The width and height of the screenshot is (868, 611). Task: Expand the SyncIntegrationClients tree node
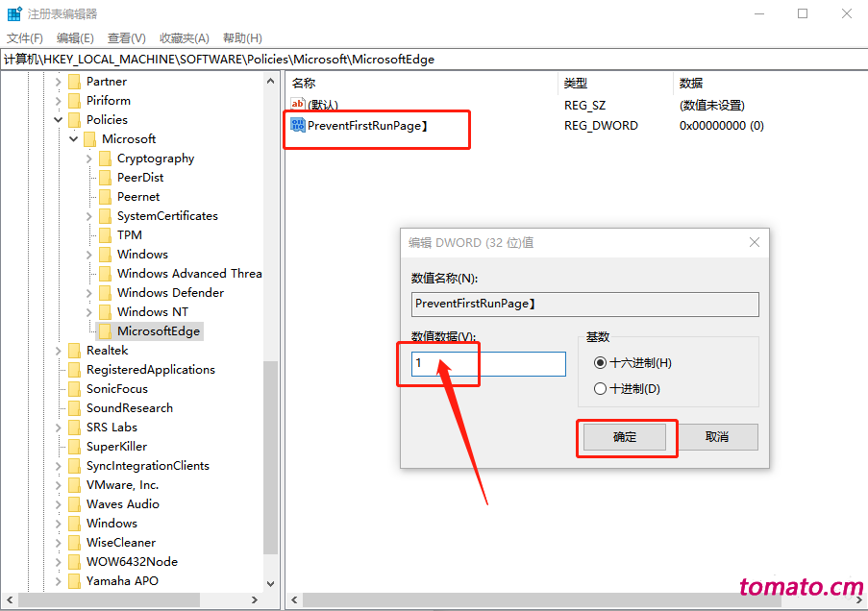tap(58, 466)
